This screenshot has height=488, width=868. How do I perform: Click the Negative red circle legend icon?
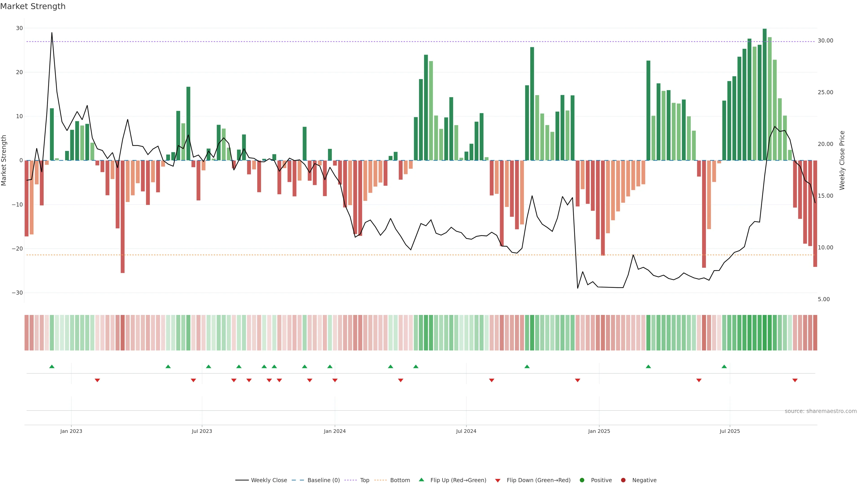pyautogui.click(x=623, y=480)
